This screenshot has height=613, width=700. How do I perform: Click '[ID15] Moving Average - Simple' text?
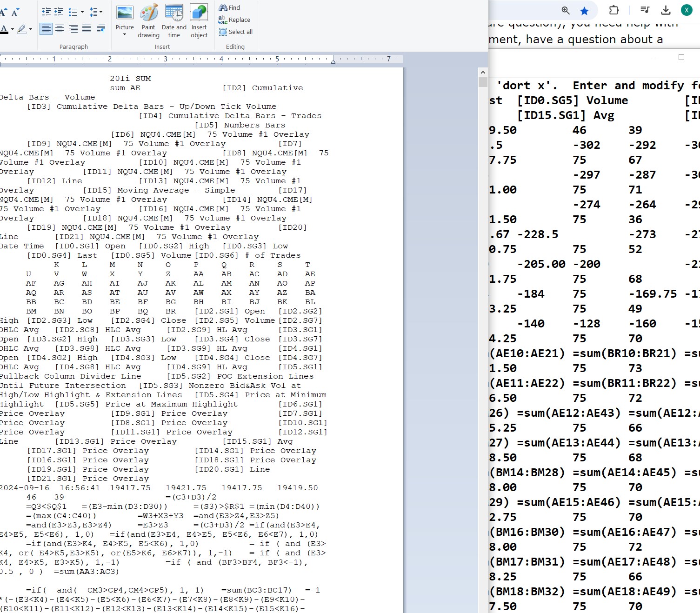pyautogui.click(x=159, y=190)
